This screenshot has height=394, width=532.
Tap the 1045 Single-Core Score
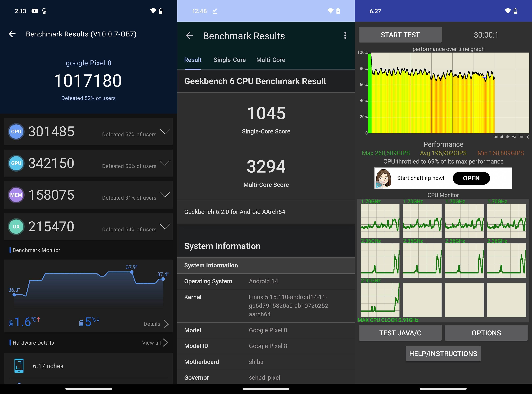(266, 113)
